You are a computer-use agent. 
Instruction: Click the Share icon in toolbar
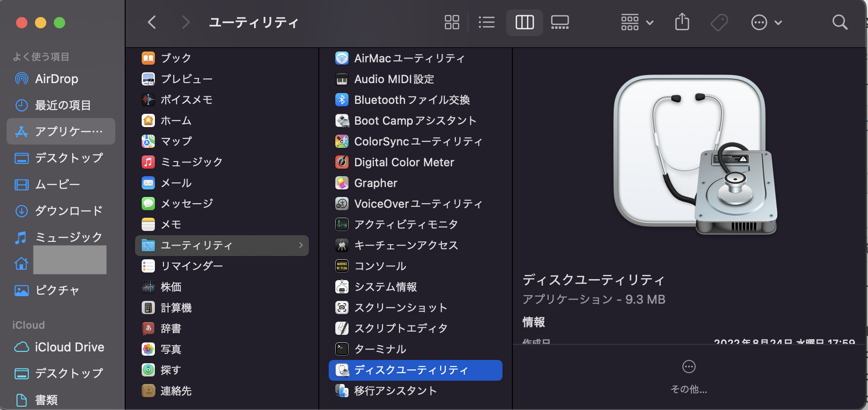[x=682, y=22]
